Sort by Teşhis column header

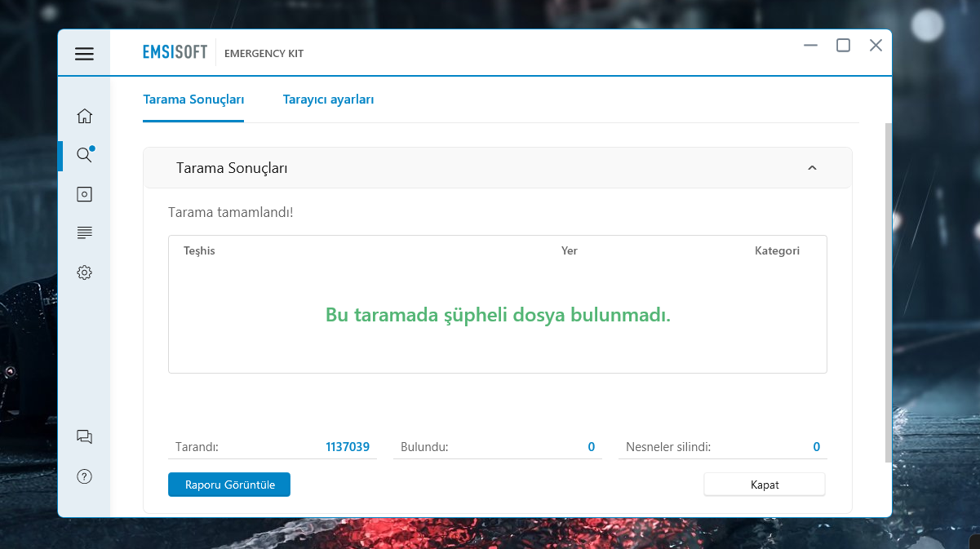[199, 250]
